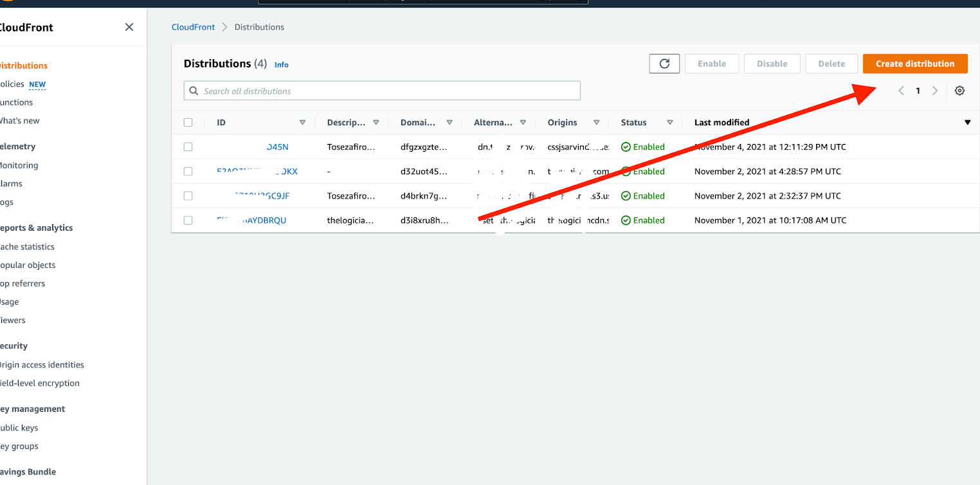Click thelogicia description cell

pos(351,220)
